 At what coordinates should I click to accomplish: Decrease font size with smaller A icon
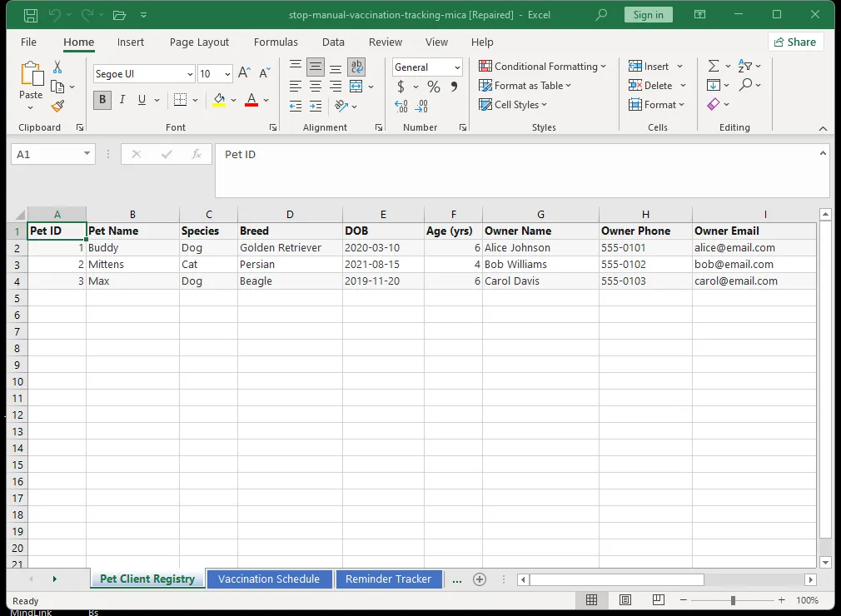tap(265, 73)
